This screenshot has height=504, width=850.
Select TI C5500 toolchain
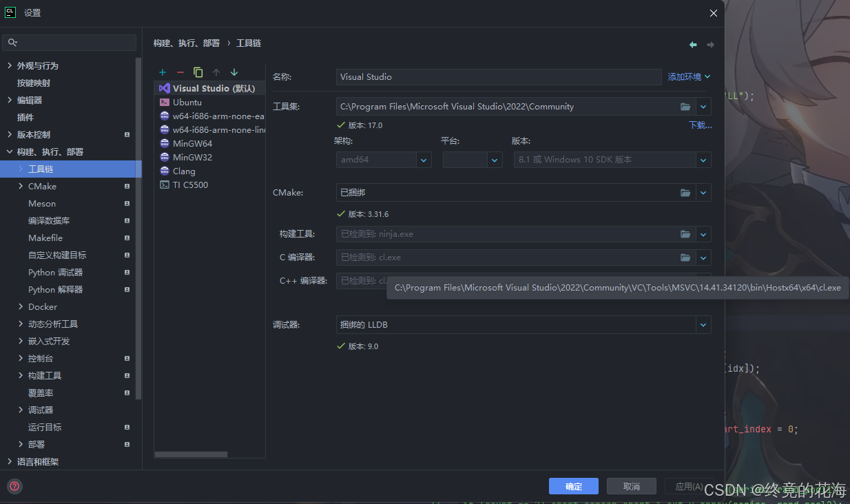(209, 185)
